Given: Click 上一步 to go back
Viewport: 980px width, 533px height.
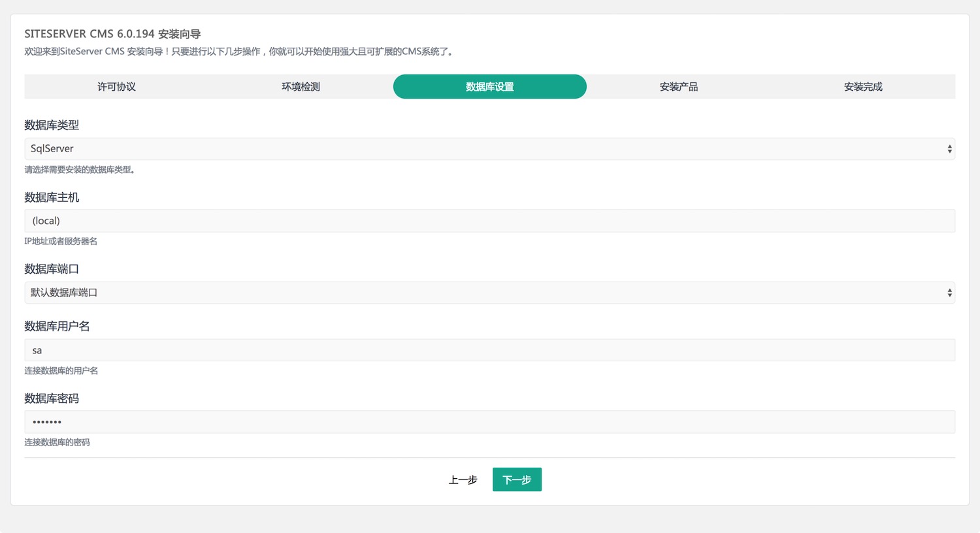Looking at the screenshot, I should tap(463, 480).
